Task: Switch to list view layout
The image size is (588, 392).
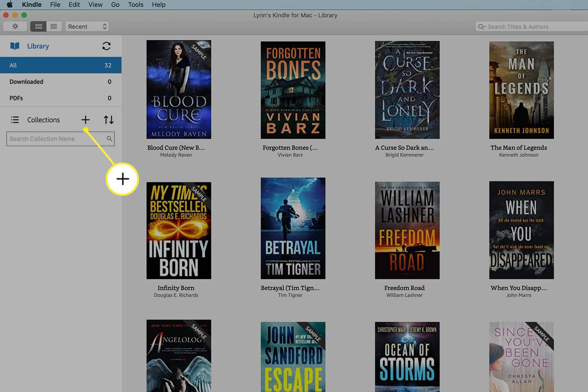Action: (54, 26)
